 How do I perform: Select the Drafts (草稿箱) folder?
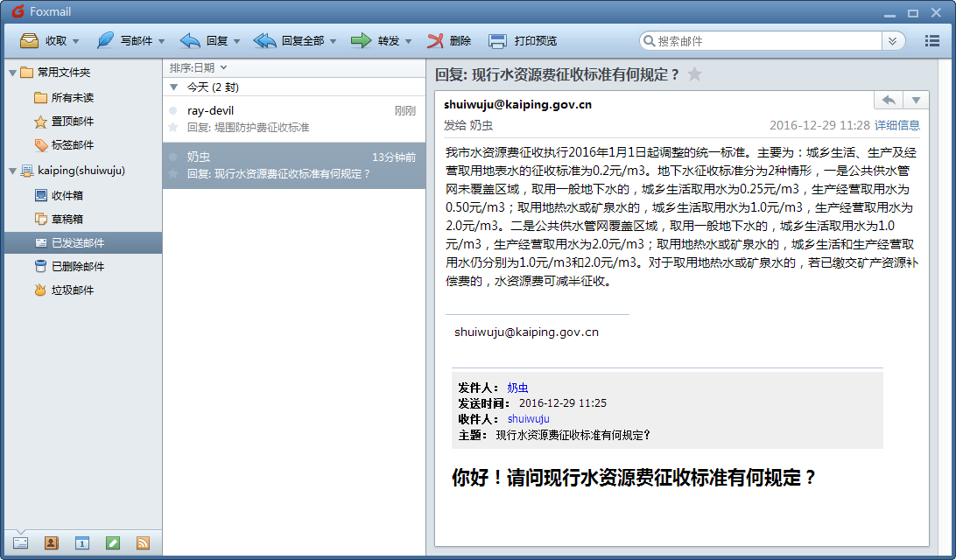[x=67, y=219]
